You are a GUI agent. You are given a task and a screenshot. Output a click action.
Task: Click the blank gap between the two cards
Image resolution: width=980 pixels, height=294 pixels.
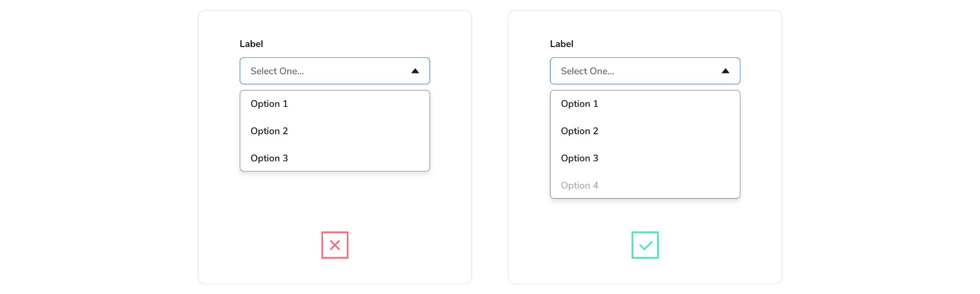[490, 147]
